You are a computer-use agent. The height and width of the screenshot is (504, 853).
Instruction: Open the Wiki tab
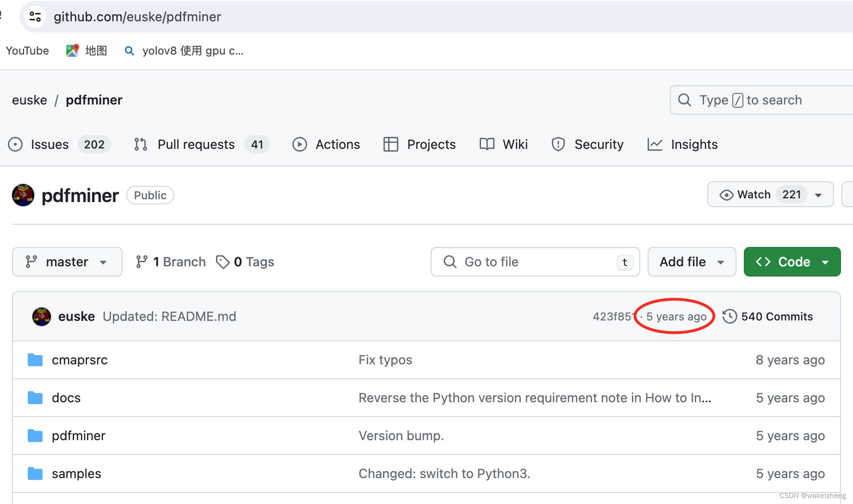[504, 144]
